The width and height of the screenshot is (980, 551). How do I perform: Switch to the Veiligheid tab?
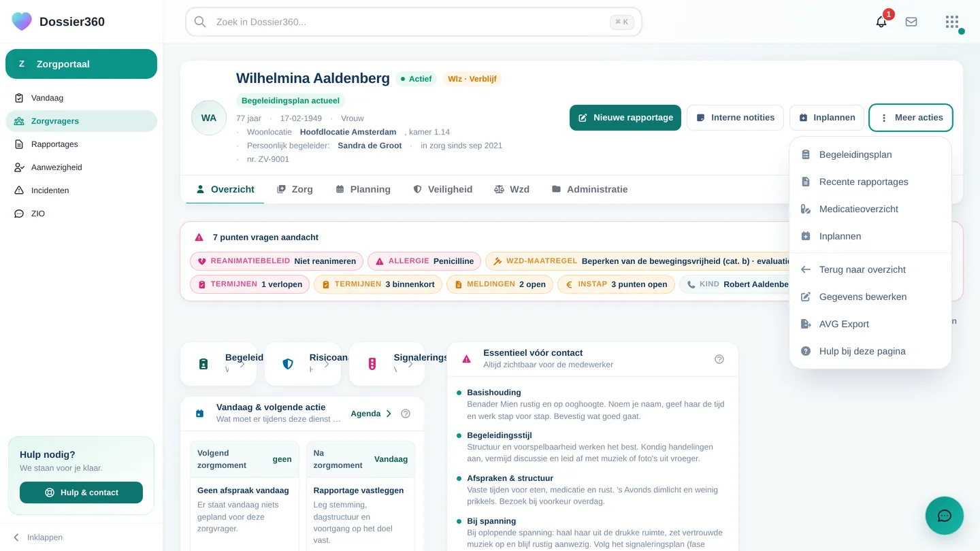(x=443, y=189)
